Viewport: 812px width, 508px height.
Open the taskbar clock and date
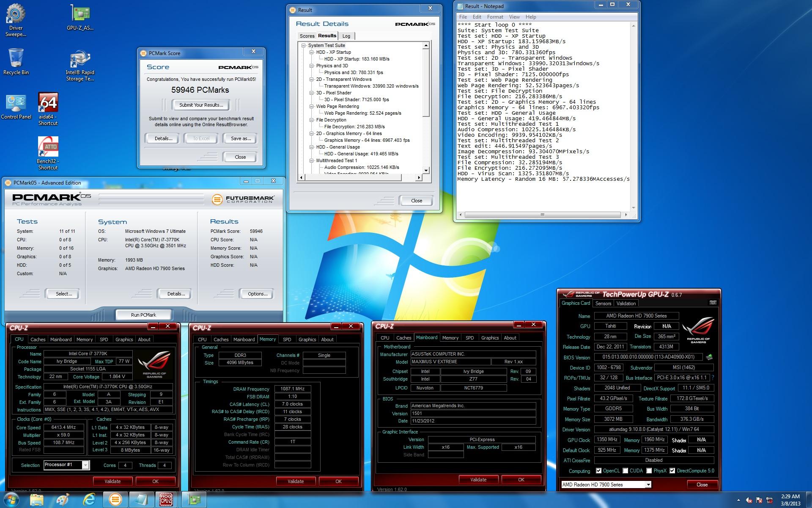[790, 500]
